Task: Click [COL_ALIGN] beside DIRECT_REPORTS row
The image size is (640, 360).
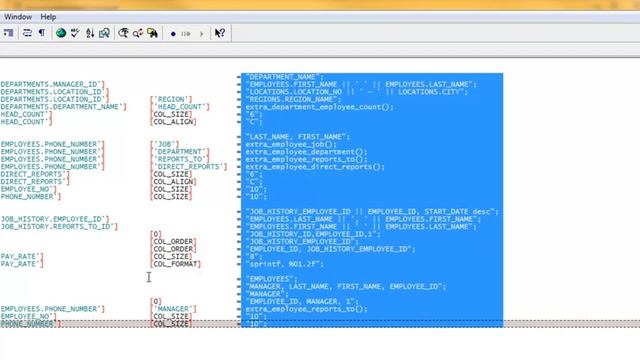Action: point(173,182)
